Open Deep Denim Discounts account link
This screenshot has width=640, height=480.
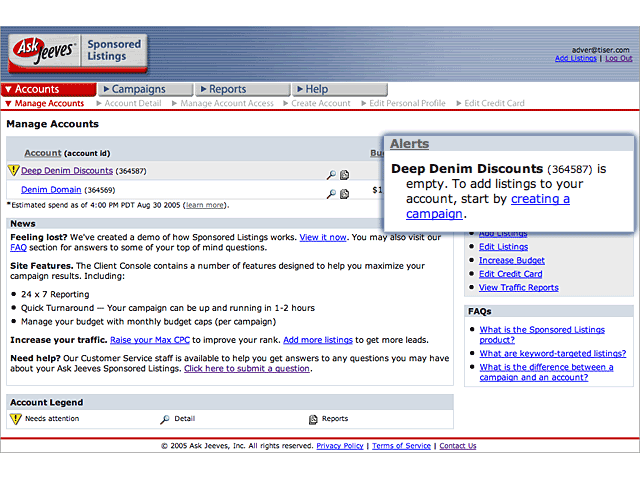click(x=67, y=171)
